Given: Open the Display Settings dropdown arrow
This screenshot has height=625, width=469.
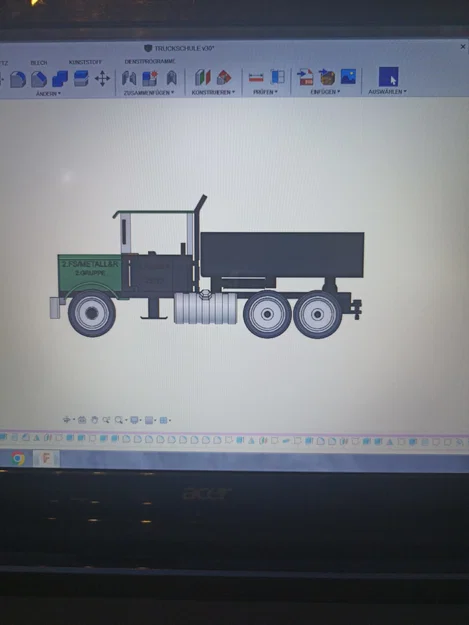Looking at the screenshot, I should point(141,421).
